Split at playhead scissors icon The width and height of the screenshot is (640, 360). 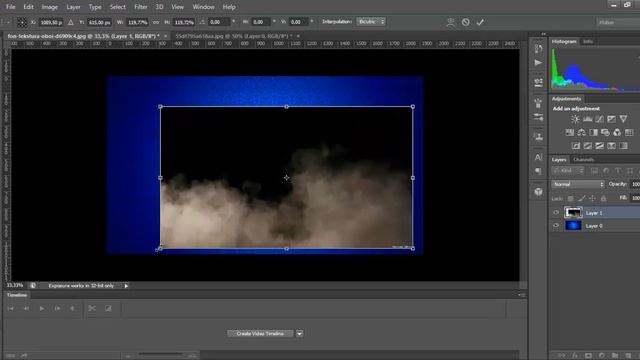[x=92, y=309]
